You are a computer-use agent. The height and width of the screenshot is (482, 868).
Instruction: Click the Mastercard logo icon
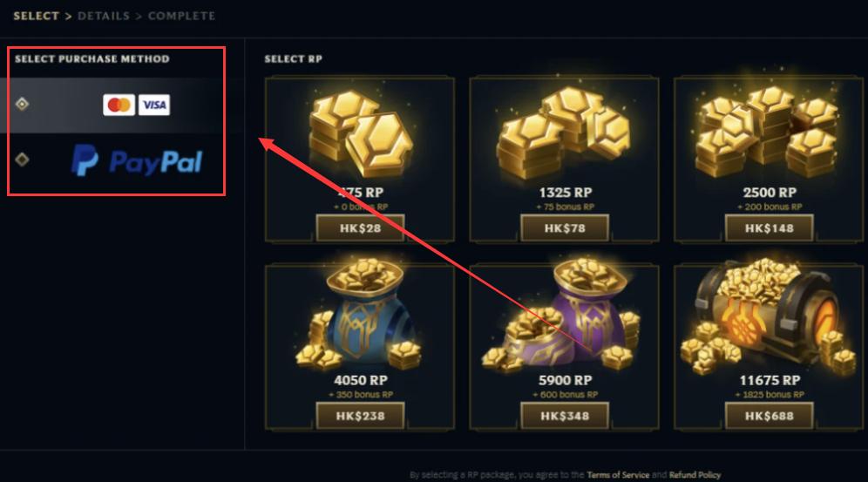(119, 105)
